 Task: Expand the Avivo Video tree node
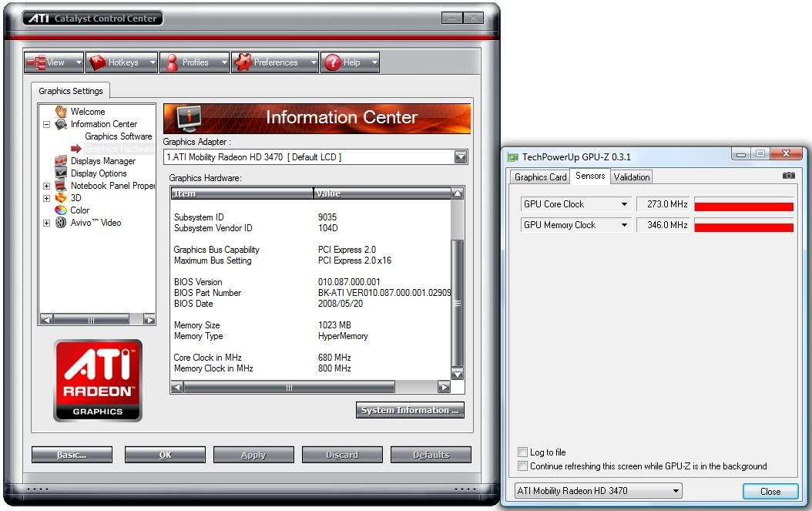click(46, 223)
